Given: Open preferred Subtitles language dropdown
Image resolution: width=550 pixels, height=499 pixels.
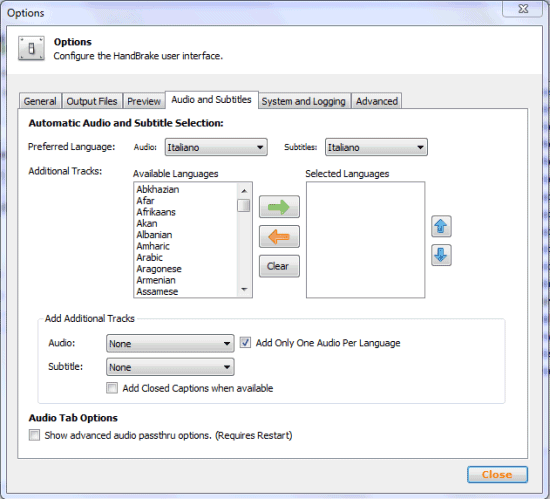Looking at the screenshot, I should 376,147.
